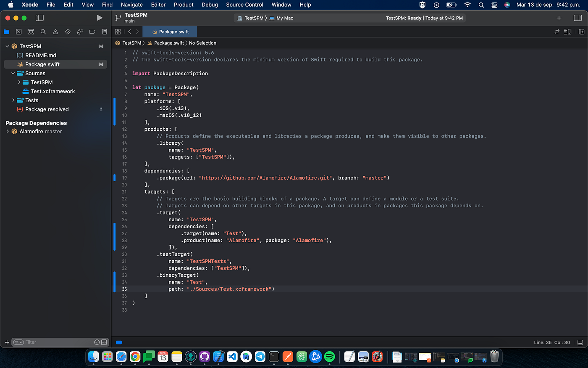Click the TestSPM breadcrumb in jump bar

point(128,43)
